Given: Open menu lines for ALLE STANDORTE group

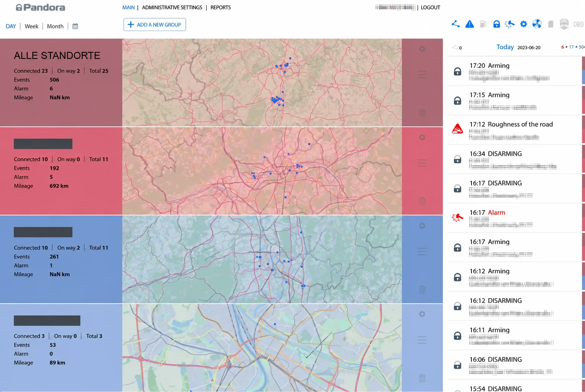Looking at the screenshot, I should [x=422, y=75].
